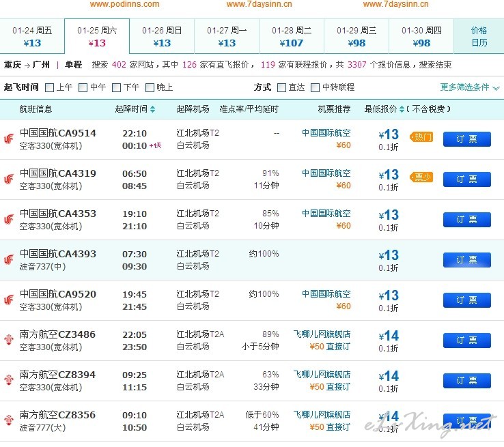Open 中国国际航空 link on CA4319 row
The width and height of the screenshot is (504, 447).
326,173
